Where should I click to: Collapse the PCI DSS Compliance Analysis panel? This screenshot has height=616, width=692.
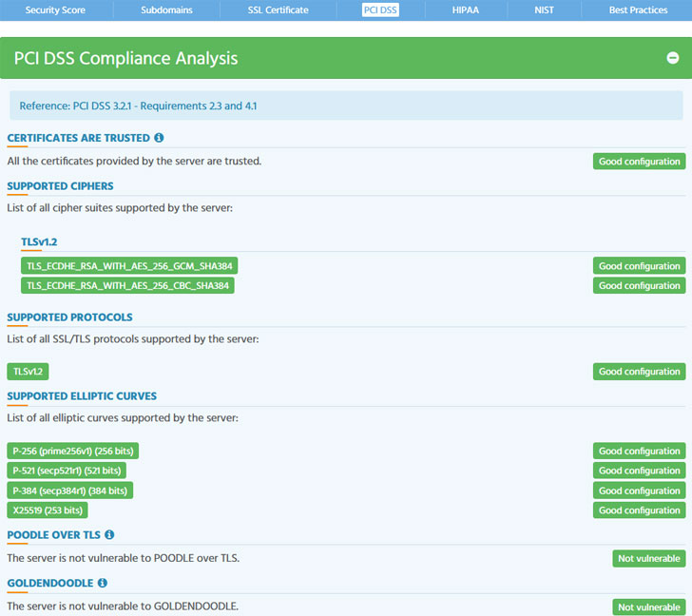[672, 58]
